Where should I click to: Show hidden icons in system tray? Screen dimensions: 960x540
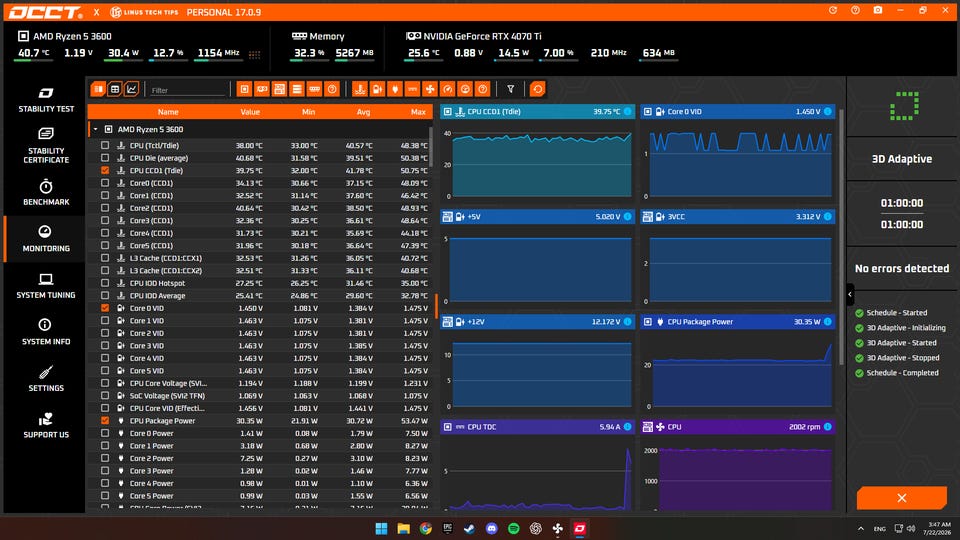(861, 528)
